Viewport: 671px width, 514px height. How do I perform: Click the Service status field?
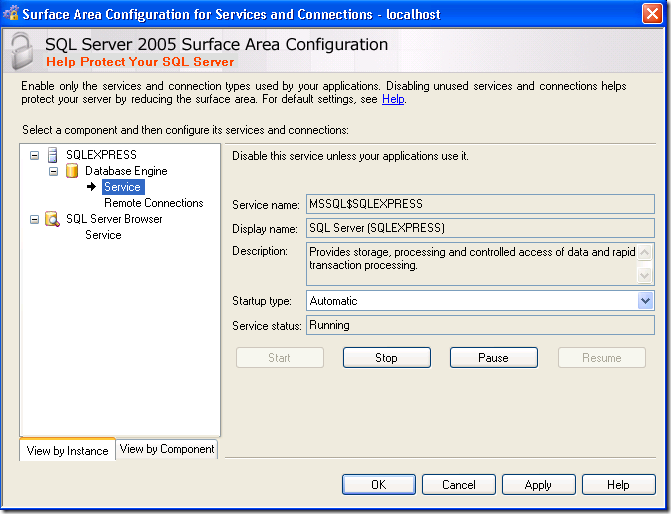tap(480, 325)
